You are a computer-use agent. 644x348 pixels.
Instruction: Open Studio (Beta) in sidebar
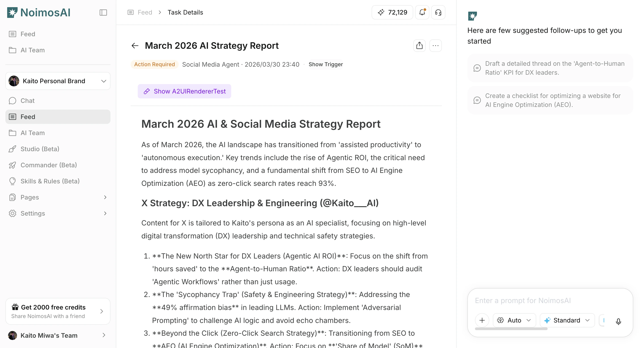coord(40,149)
